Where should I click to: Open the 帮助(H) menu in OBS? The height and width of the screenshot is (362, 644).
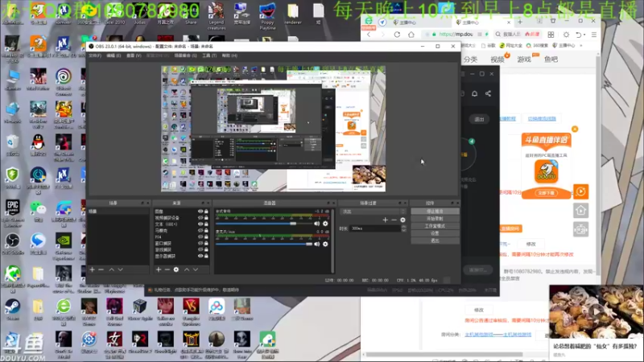tap(229, 56)
